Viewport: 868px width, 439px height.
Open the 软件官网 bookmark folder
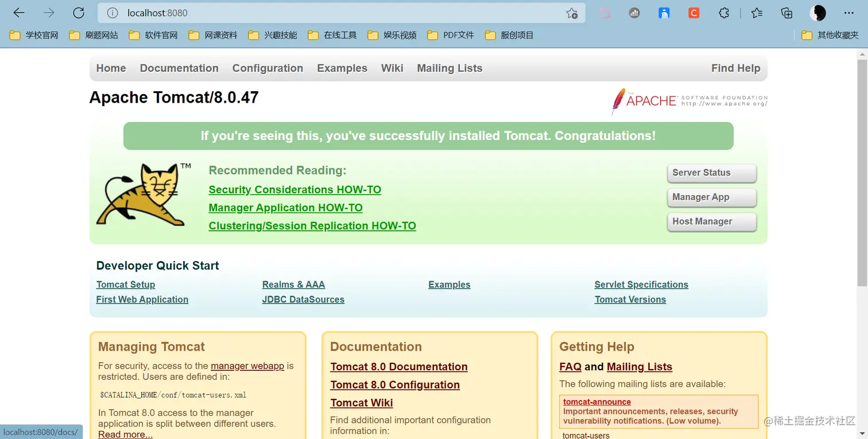(153, 35)
